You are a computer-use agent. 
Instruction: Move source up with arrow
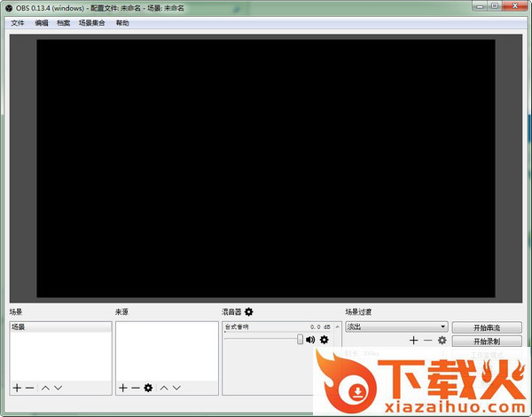pos(164,388)
